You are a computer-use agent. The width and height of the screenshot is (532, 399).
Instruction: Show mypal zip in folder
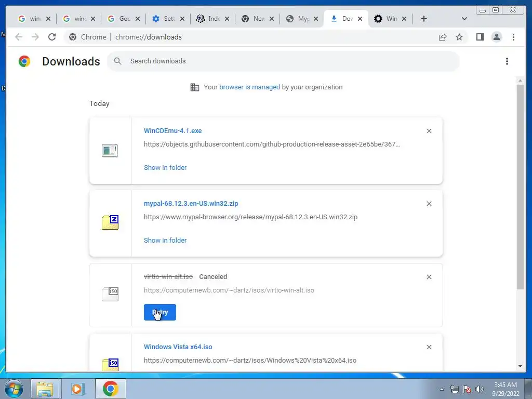tap(165, 240)
